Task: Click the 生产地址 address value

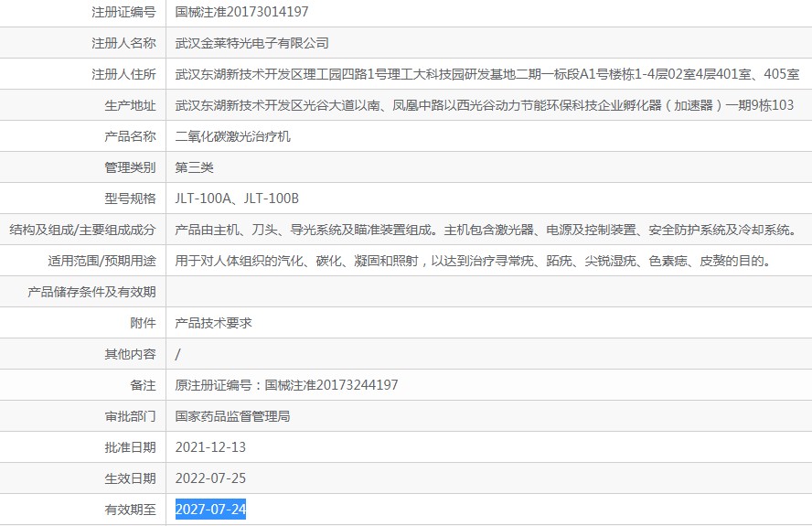Action: click(485, 105)
